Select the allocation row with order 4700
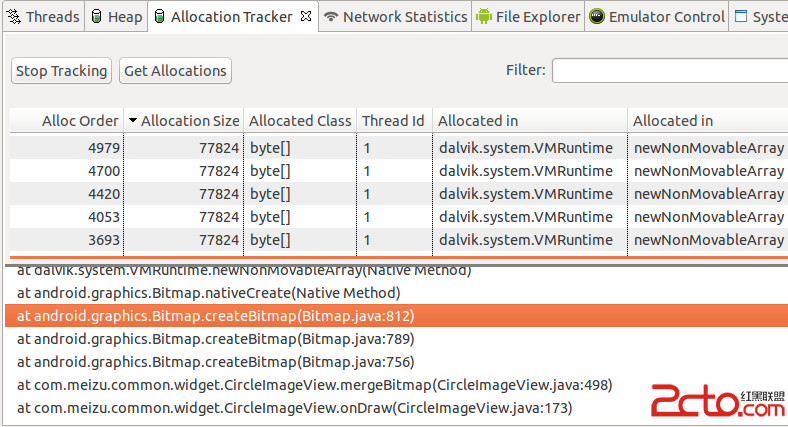This screenshot has height=427, width=788. click(399, 171)
